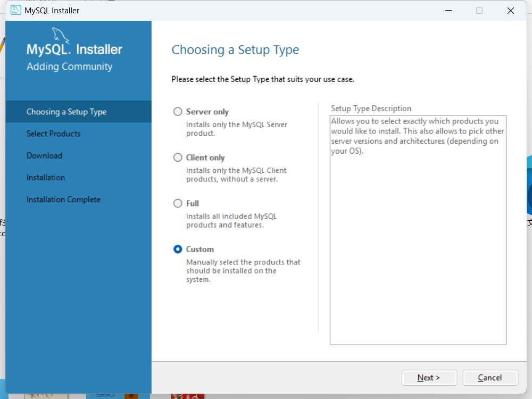Click 'Installs only the MySQL Client products' description
Image resolution: width=532 pixels, height=399 pixels.
(236, 174)
